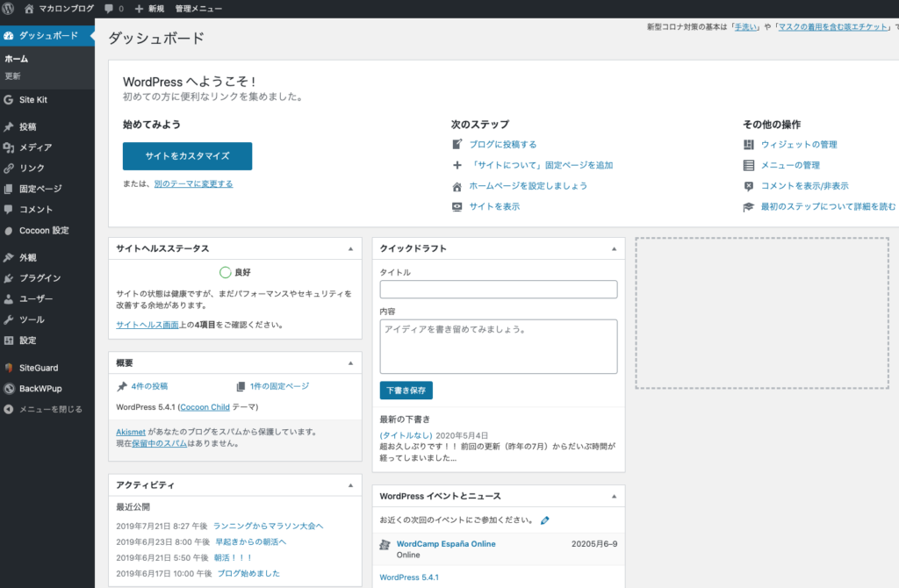The height and width of the screenshot is (588, 899).
Task: Click the BackWPup icon in sidebar
Action: click(x=9, y=388)
